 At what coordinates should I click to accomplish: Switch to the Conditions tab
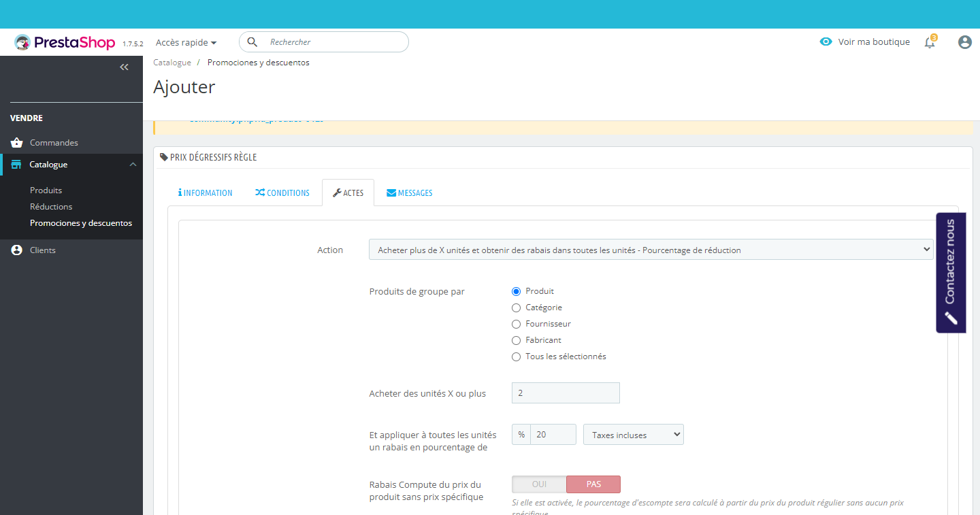coord(282,193)
